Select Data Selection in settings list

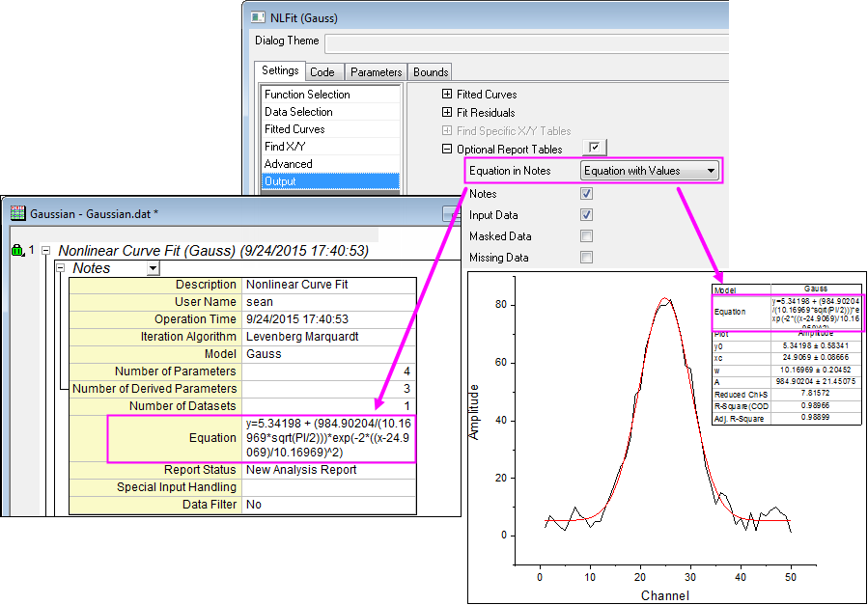tap(330, 112)
